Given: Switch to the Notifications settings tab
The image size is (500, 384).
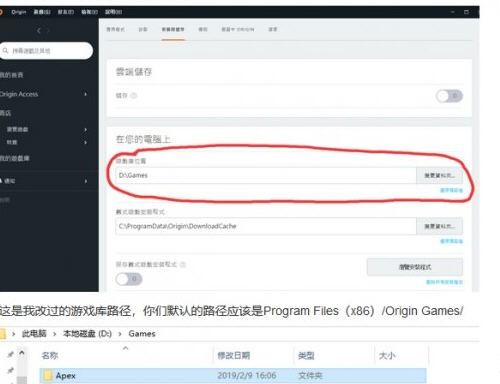Looking at the screenshot, I should click(x=203, y=29).
